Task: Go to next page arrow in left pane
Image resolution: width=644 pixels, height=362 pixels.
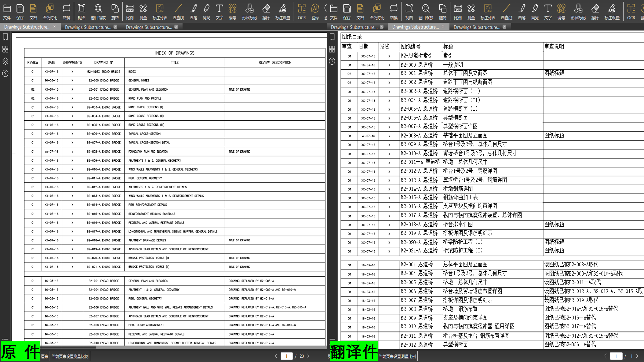Action: click(x=308, y=356)
